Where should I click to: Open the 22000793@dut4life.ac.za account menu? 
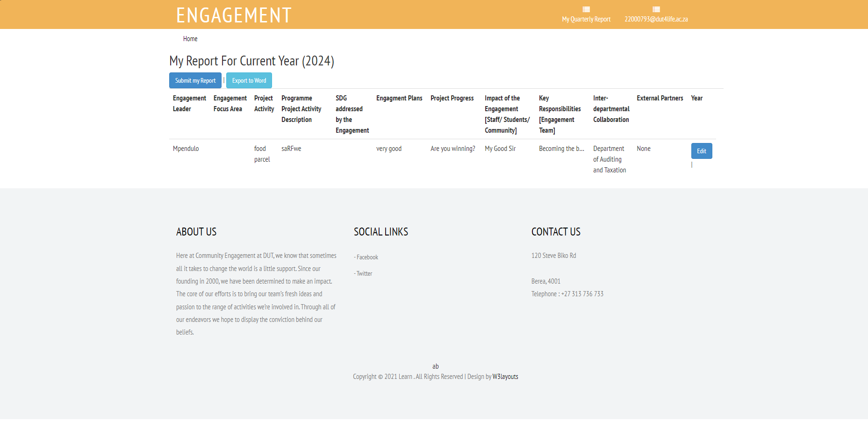(656, 19)
